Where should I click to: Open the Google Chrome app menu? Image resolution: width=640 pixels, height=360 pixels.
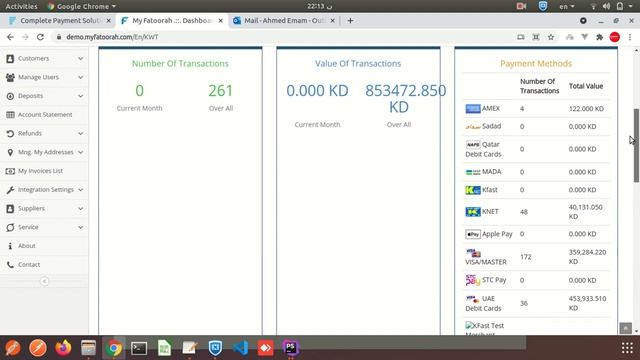click(x=82, y=6)
